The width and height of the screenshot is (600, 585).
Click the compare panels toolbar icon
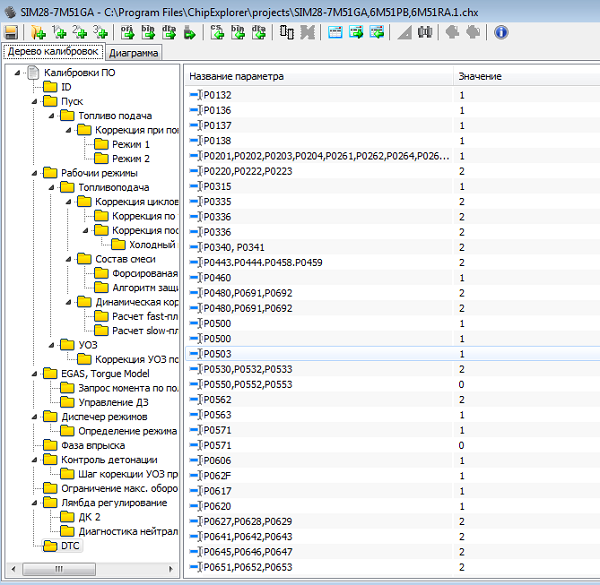tap(287, 32)
